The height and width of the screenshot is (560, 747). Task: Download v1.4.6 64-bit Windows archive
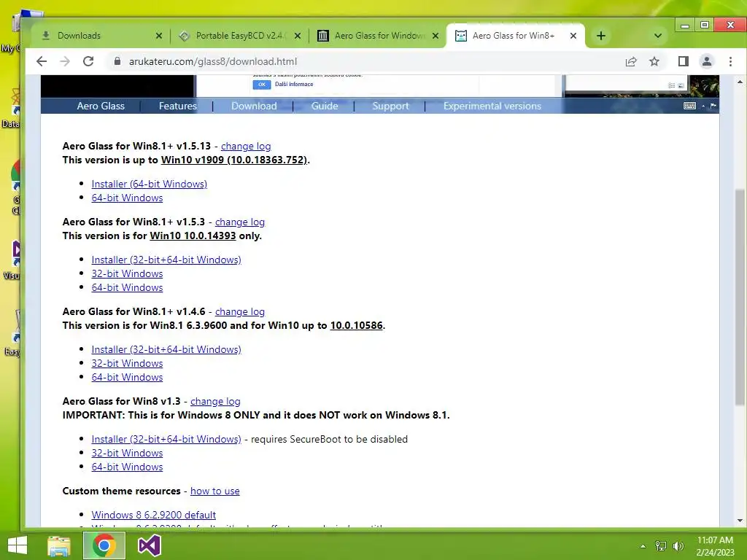127,377
